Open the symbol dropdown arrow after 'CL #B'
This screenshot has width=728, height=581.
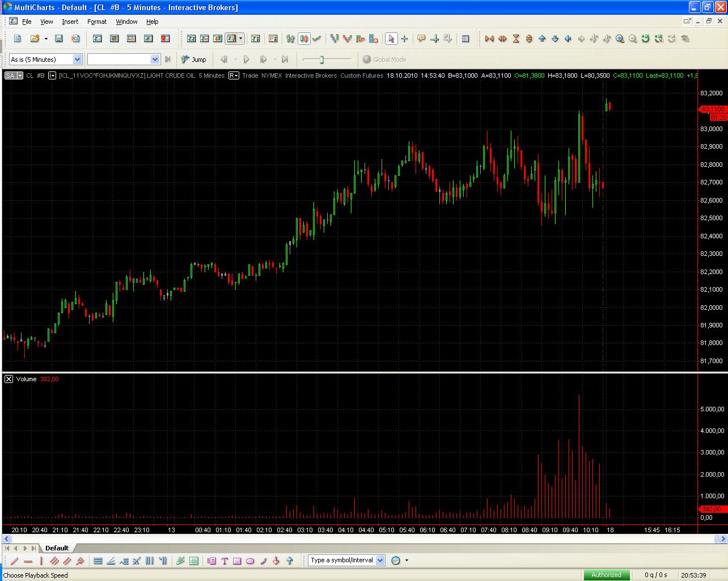pos(52,75)
